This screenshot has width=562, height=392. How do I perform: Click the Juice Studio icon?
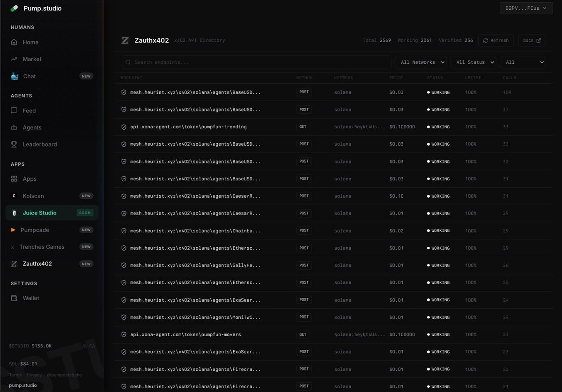(14, 213)
